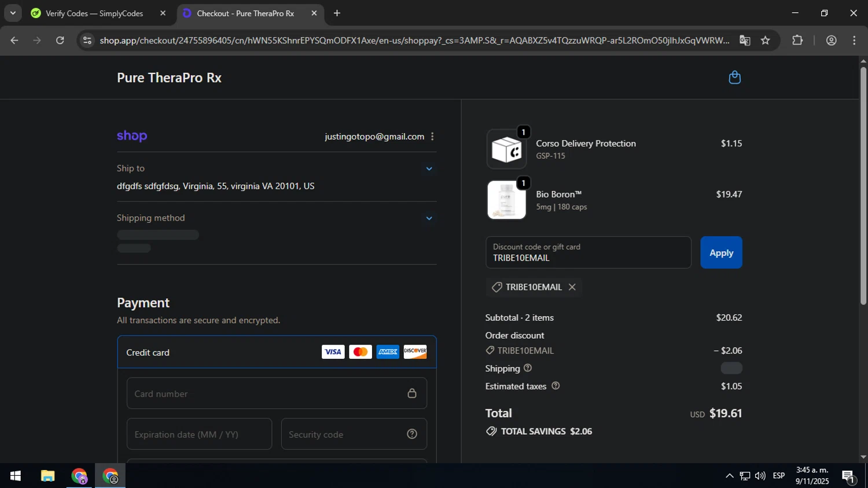Image resolution: width=868 pixels, height=488 pixels.
Task: Open the shopping bag cart icon
Action: pos(734,78)
